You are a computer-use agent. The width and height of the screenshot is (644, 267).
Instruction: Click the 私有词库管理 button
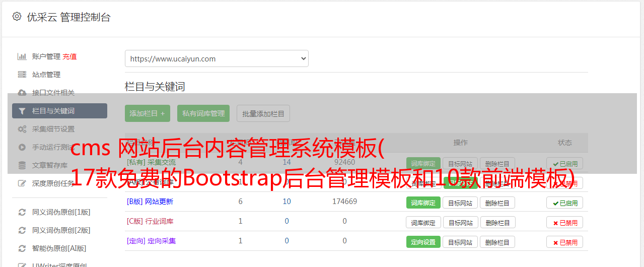click(x=203, y=113)
